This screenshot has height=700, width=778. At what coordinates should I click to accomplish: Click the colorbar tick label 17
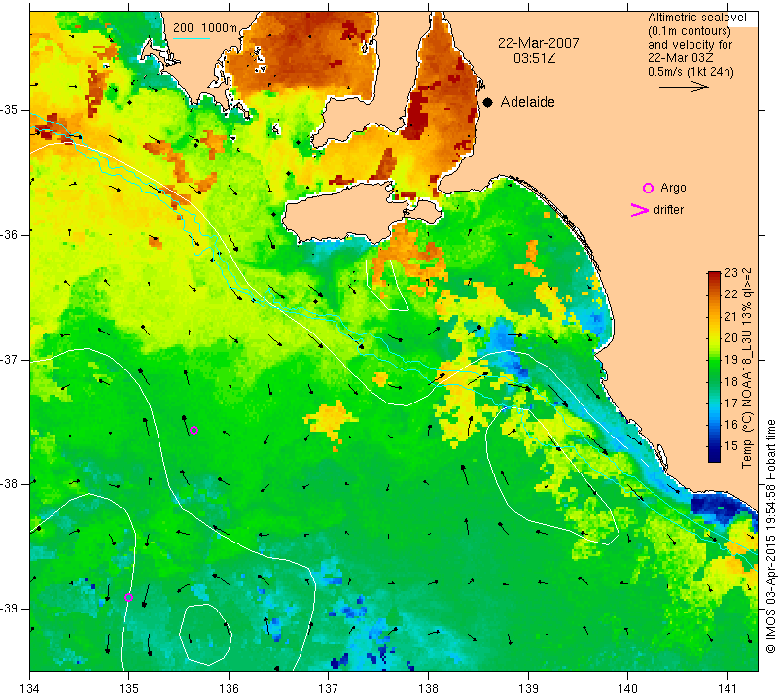point(731,402)
